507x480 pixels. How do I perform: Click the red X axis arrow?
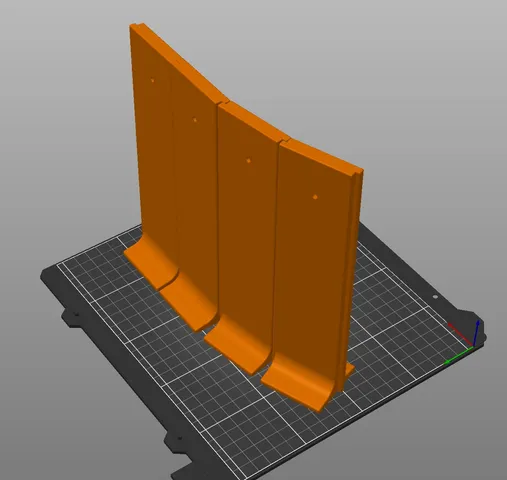[460, 334]
